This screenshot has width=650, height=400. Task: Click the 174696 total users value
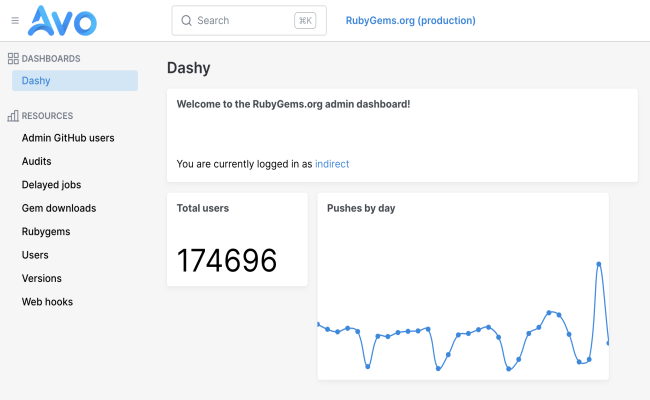click(x=227, y=260)
